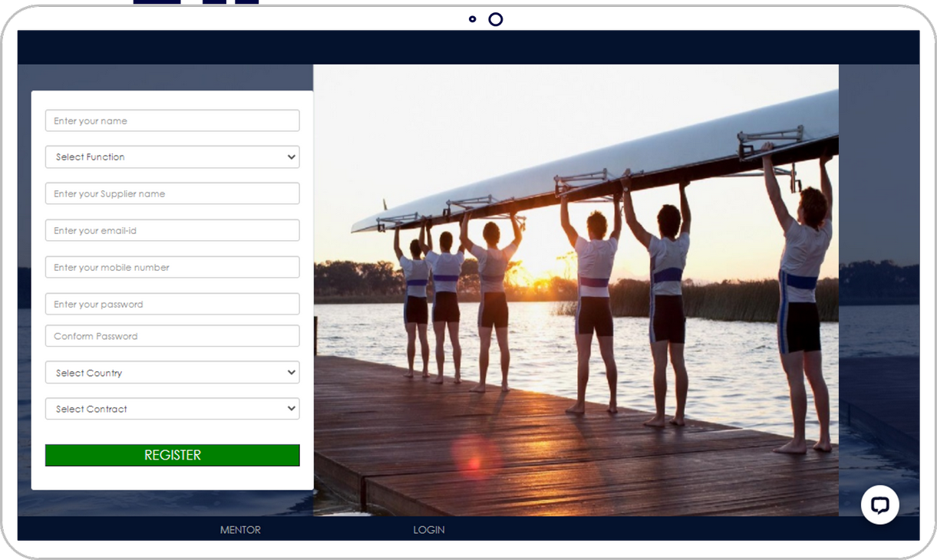Screen dimensions: 937x560
Task: Click the Enter your mobile number field
Action: click(x=172, y=267)
